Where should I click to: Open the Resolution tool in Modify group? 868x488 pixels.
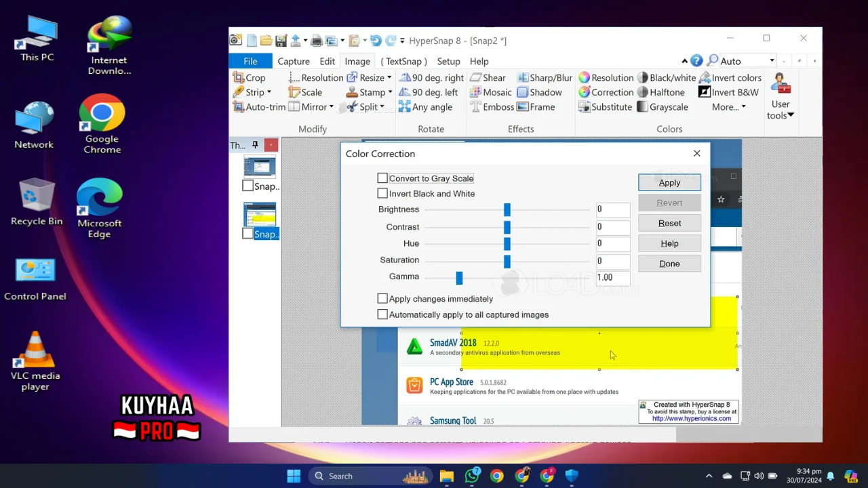coord(315,78)
